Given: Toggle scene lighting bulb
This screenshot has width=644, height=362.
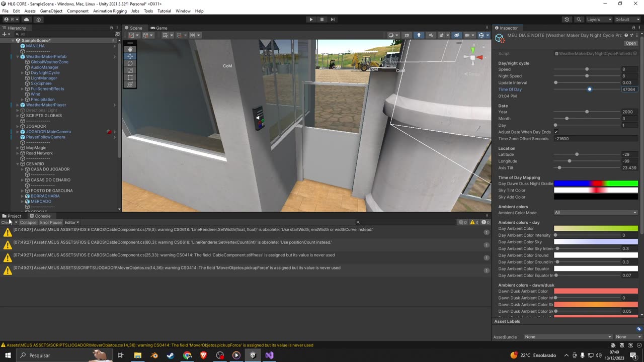Looking at the screenshot, I should [x=419, y=35].
